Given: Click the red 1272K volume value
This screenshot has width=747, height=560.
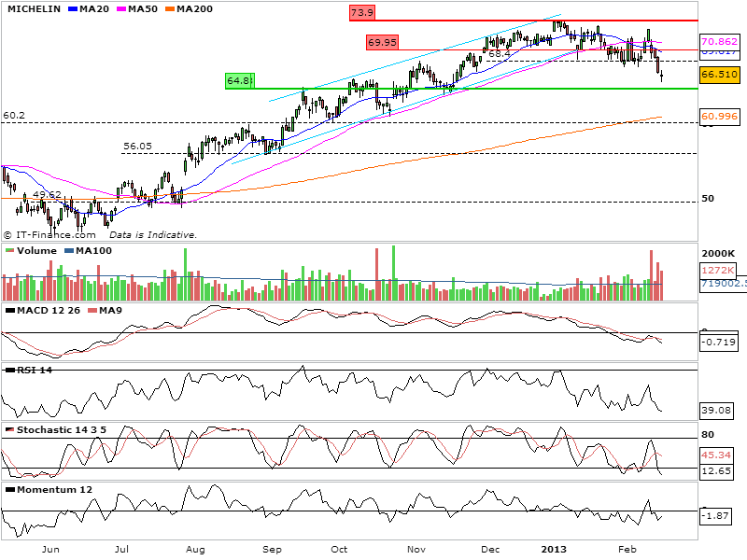Looking at the screenshot, I should (717, 271).
